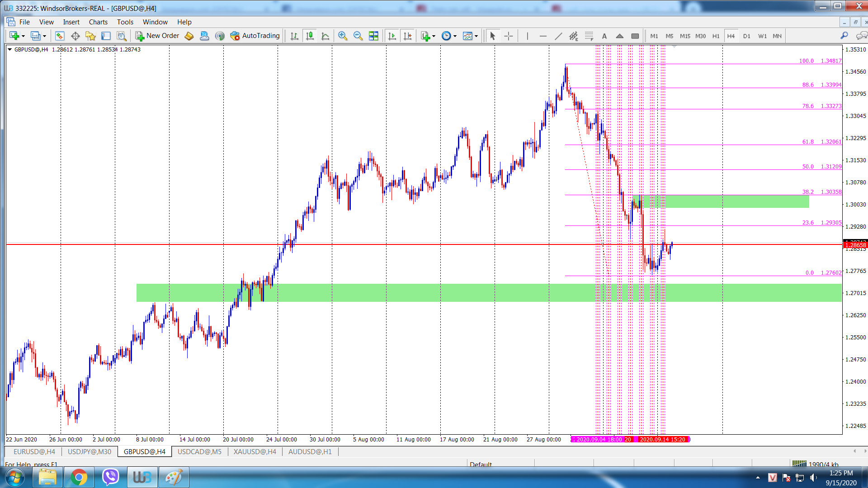Select the Fibonacci retracement tool
This screenshot has width=868, height=488.
point(589,36)
